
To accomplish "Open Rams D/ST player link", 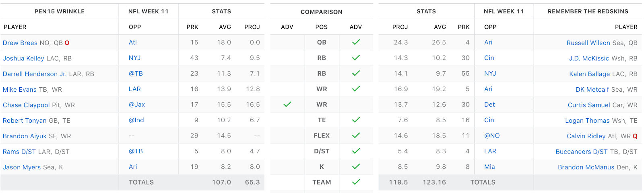I will tap(19, 152).
